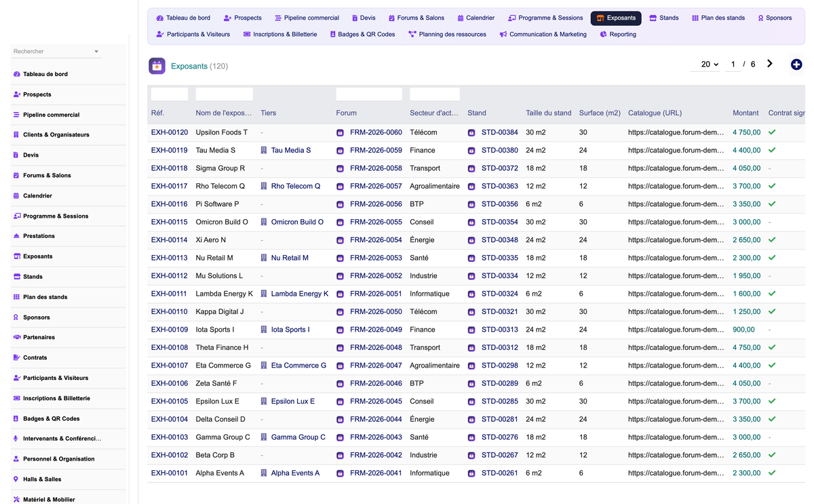The width and height of the screenshot is (814, 504).
Task: Toggle contract signed checkmark for EXH-00108
Action: 772,347
